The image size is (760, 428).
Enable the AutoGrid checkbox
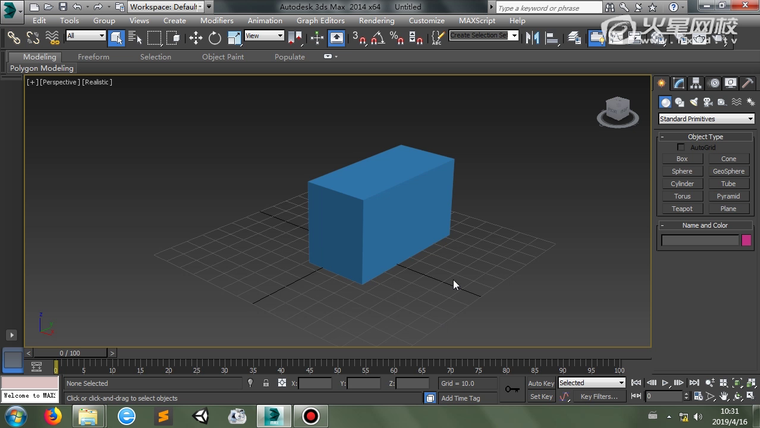pyautogui.click(x=682, y=147)
